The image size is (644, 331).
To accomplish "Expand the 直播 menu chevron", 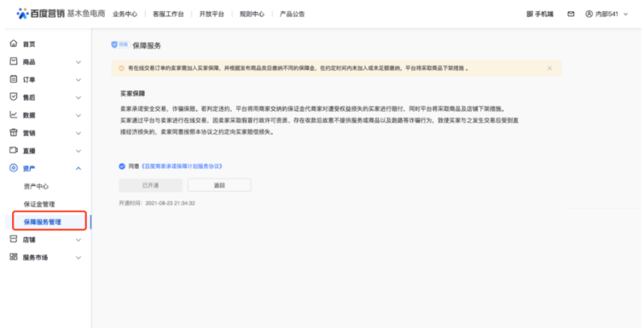I will (78, 151).
